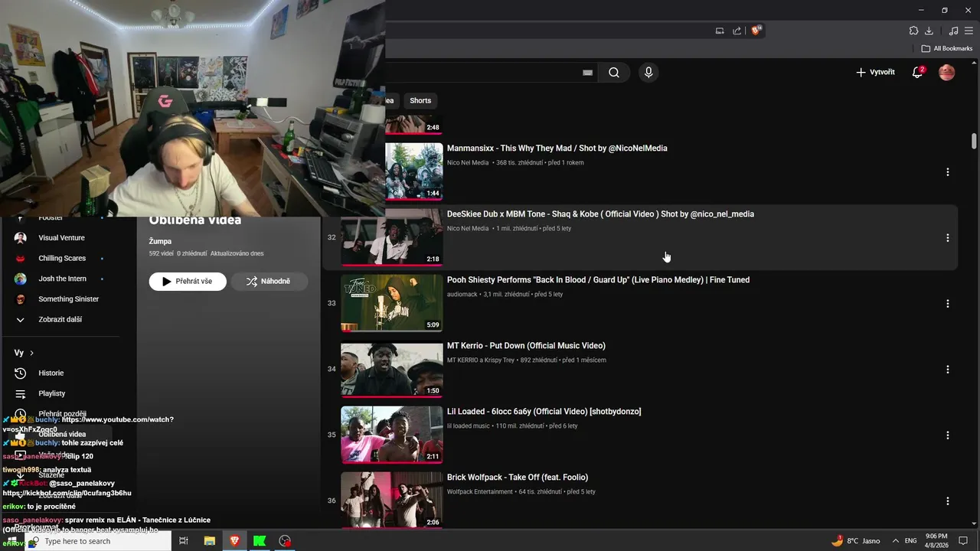Click Přehrát vše button
The width and height of the screenshot is (980, 551).
[188, 281]
